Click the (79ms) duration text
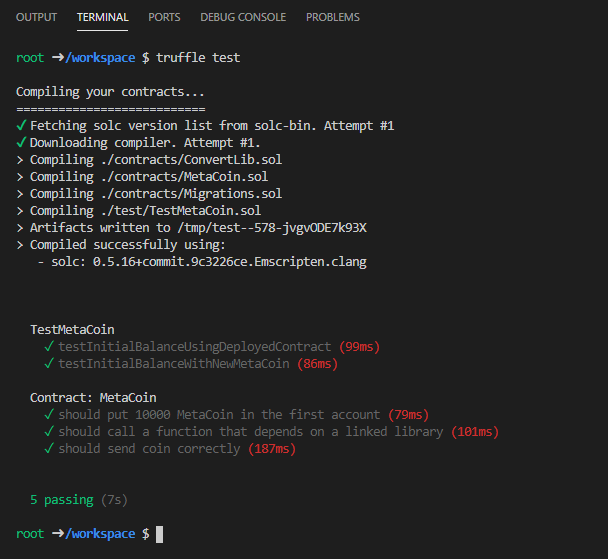 (x=408, y=415)
